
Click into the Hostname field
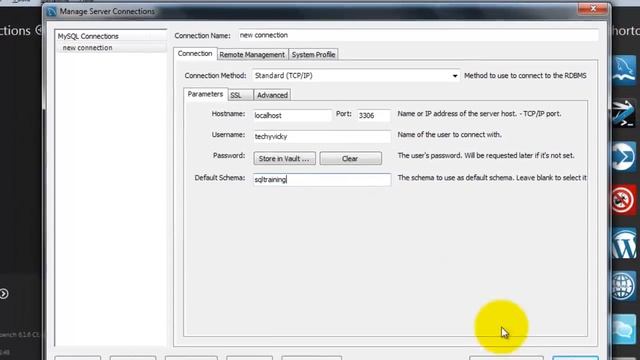(x=292, y=116)
